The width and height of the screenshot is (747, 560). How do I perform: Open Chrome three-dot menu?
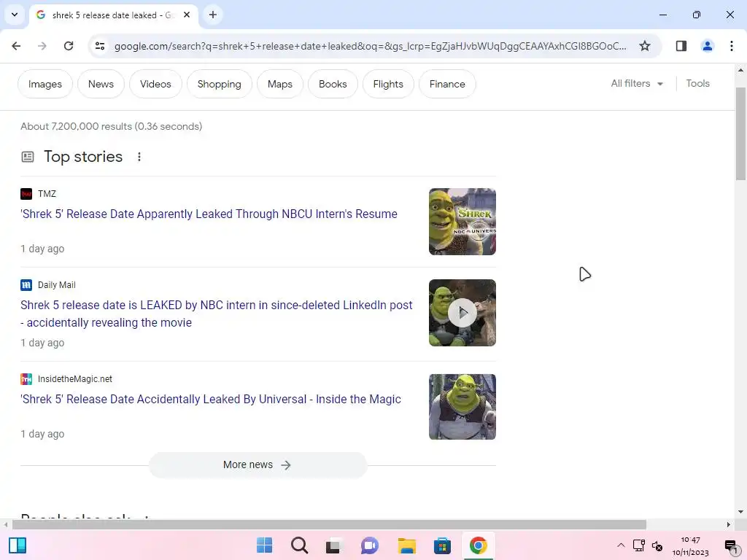pyautogui.click(x=732, y=46)
